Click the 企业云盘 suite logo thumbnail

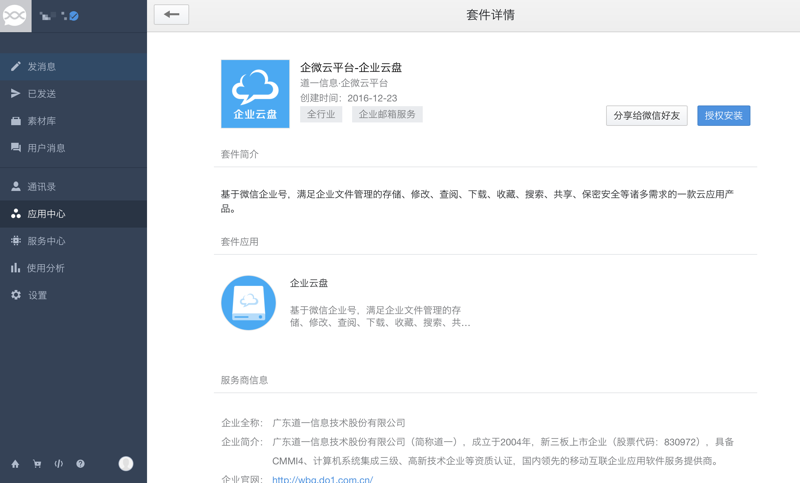click(255, 94)
